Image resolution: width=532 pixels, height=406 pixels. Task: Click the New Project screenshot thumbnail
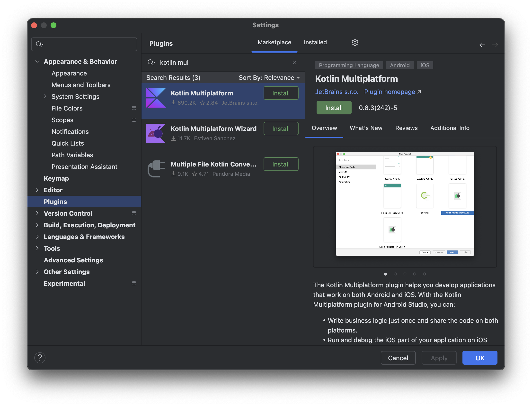tap(405, 204)
